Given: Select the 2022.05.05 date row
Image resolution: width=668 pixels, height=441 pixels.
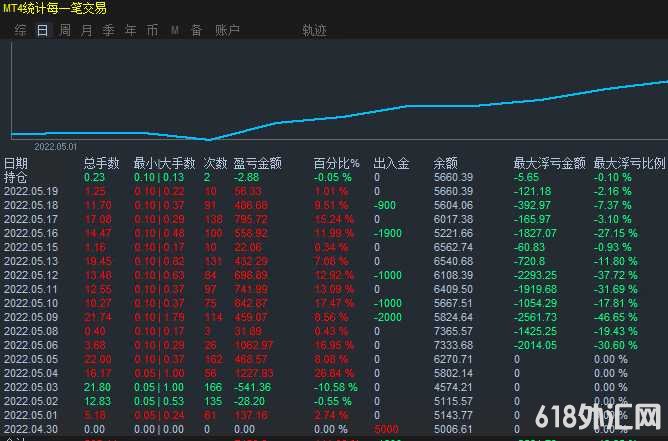Looking at the screenshot, I should [x=31, y=359].
